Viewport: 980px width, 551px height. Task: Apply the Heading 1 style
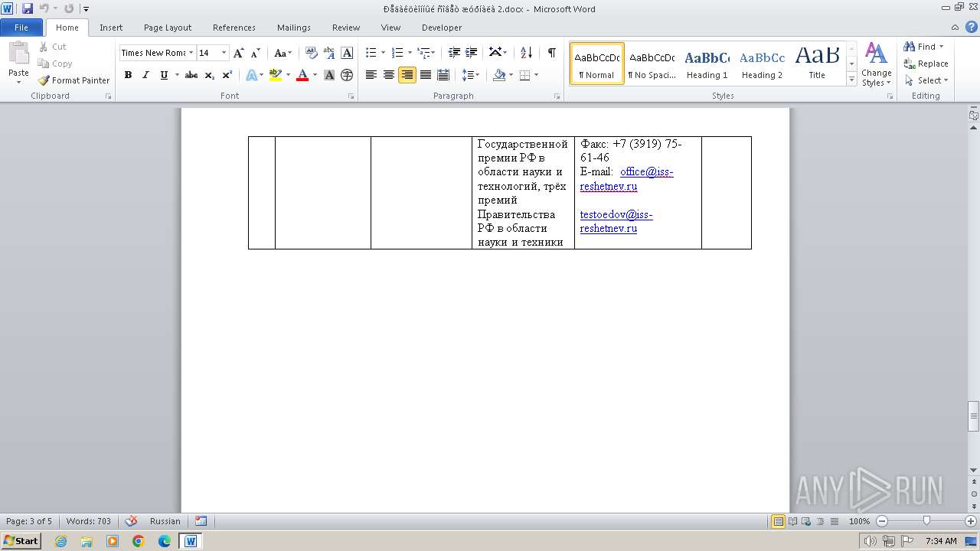point(707,64)
